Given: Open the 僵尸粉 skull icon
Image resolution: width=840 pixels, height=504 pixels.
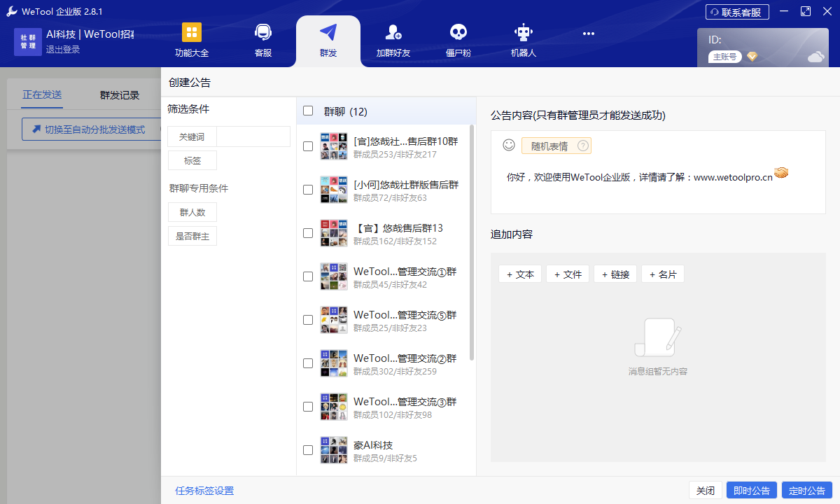Looking at the screenshot, I should coord(458,32).
